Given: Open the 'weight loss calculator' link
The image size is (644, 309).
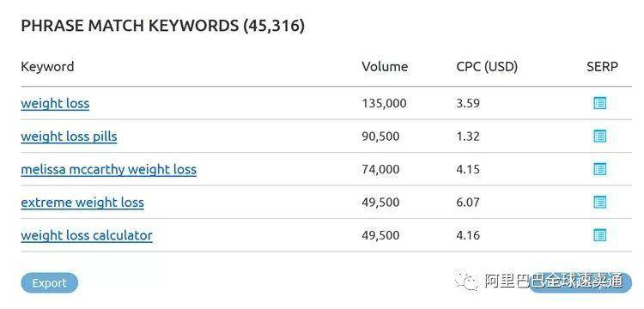Looking at the screenshot, I should (x=87, y=235).
